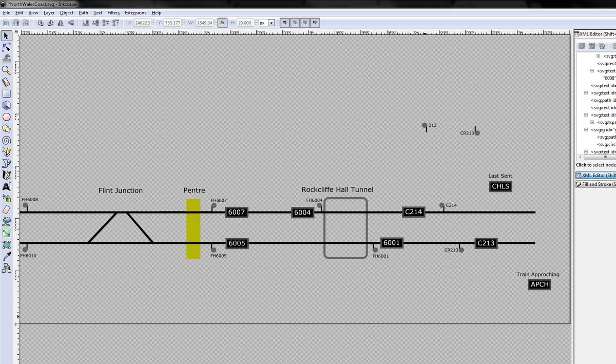This screenshot has width=616, height=364.
Task: Select the Mesh gradient tool
Action: pos(7,244)
